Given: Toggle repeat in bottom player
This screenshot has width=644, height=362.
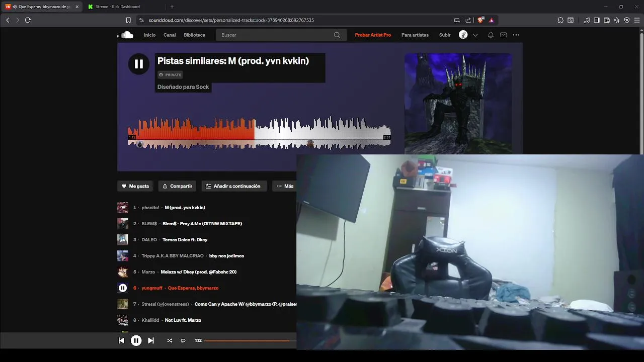Looking at the screenshot, I should (183, 340).
